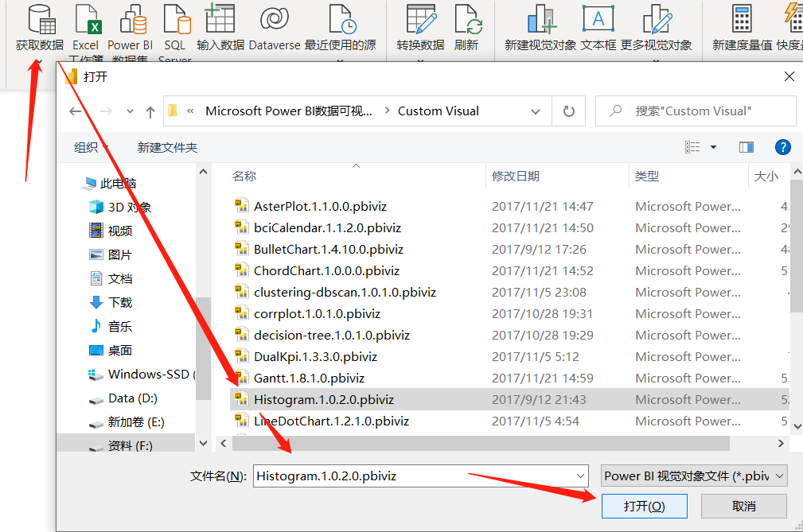Click the 新建度量值 new measure icon
The image size is (803, 532).
(x=742, y=19)
